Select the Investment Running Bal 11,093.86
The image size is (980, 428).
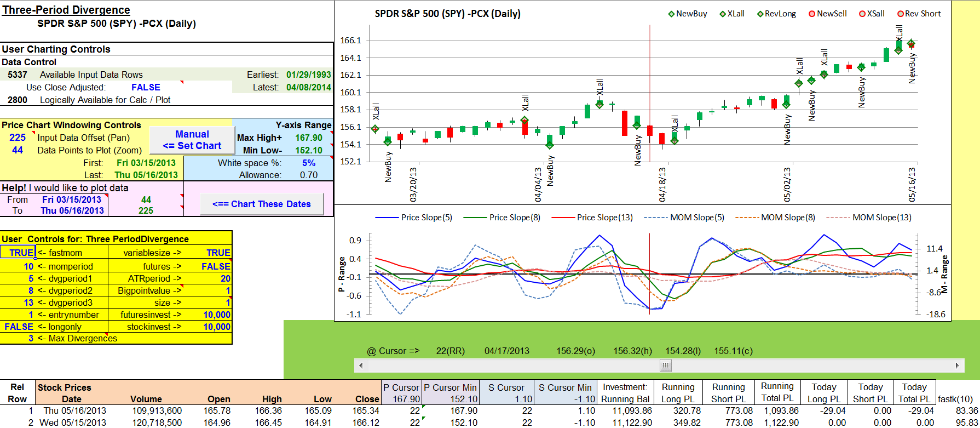coord(632,410)
